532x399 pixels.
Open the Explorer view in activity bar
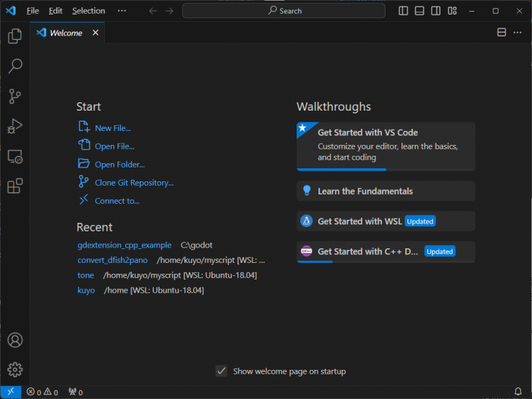click(x=15, y=36)
